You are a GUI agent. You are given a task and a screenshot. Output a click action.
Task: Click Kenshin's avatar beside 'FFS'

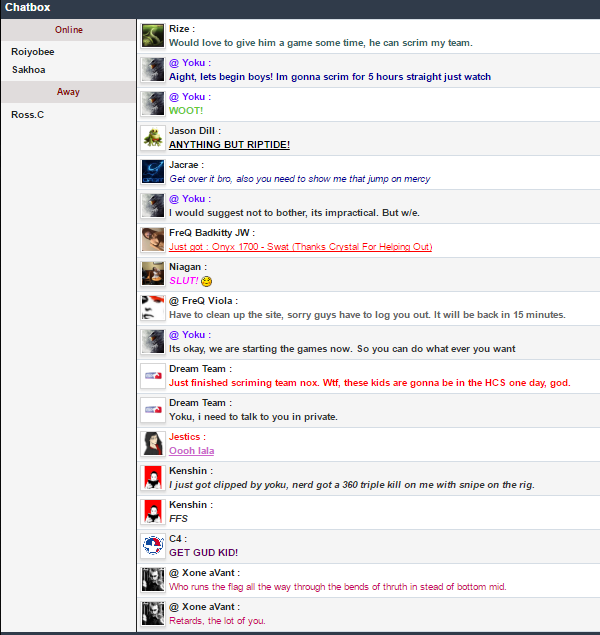point(153,512)
